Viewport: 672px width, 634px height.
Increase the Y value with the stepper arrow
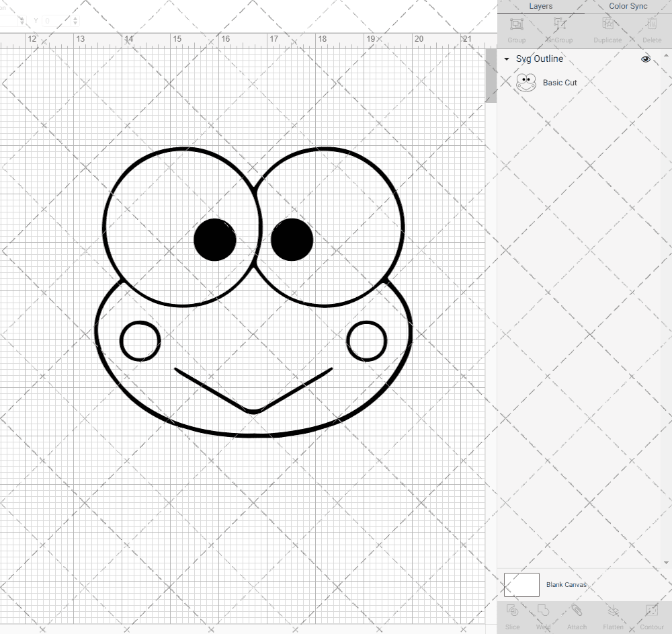pyautogui.click(x=75, y=19)
